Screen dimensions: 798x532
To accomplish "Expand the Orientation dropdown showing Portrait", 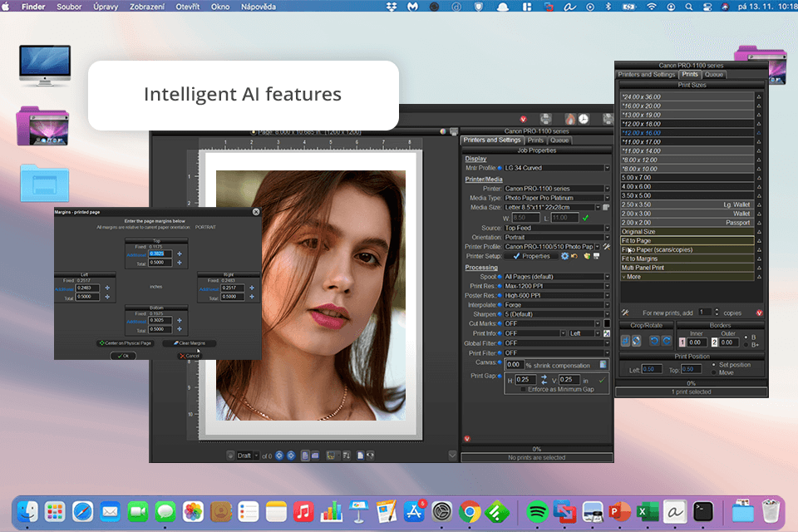I will pyautogui.click(x=607, y=237).
